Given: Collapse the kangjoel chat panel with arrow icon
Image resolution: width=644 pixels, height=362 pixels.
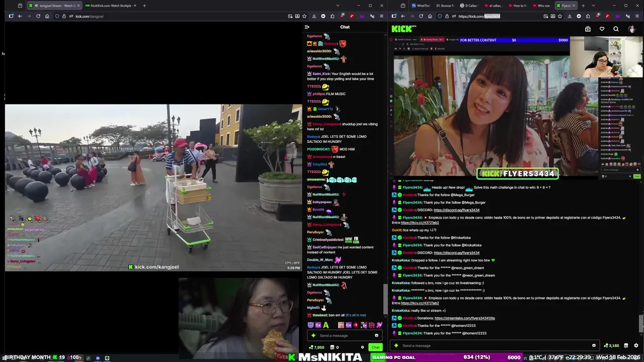Looking at the screenshot, I should click(x=307, y=27).
